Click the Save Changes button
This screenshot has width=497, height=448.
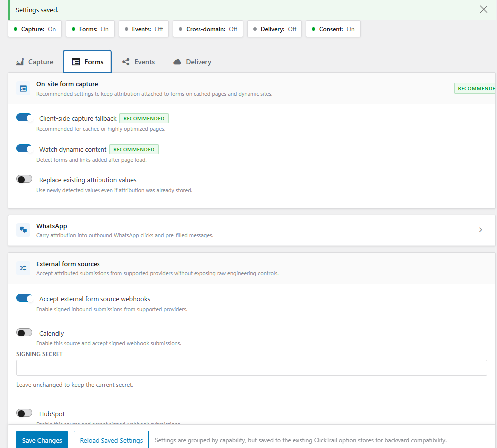[42, 440]
